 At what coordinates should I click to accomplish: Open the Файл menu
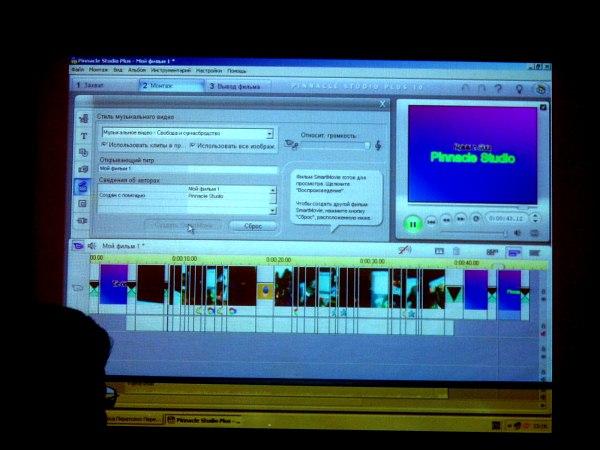(78, 70)
